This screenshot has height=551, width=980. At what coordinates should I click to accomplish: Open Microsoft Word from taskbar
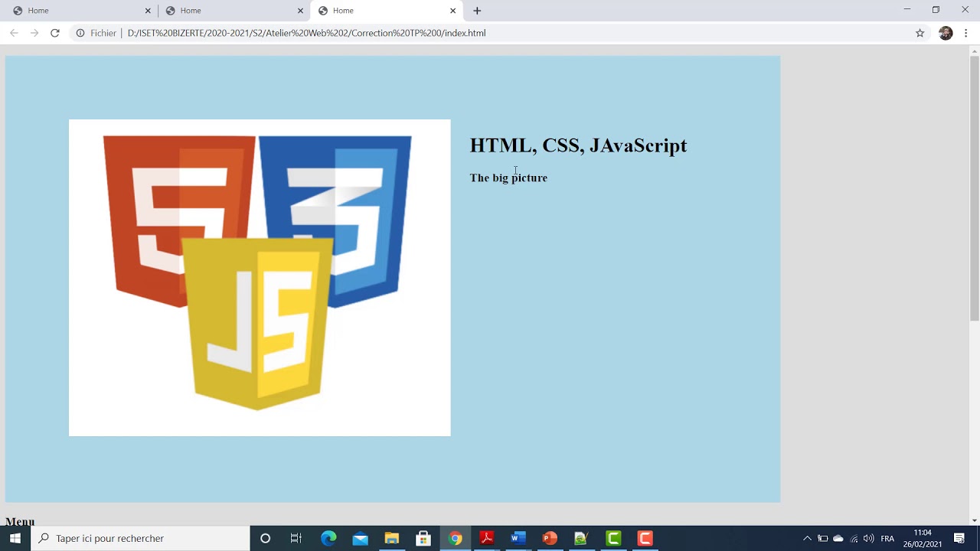point(518,538)
